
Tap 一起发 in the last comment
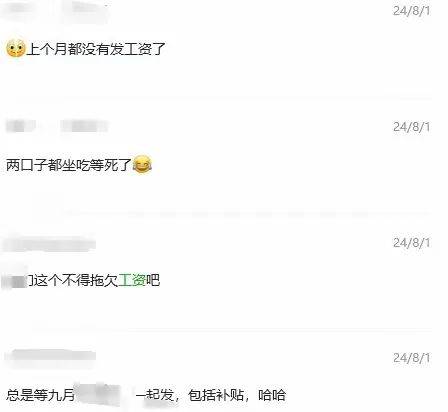point(154,395)
